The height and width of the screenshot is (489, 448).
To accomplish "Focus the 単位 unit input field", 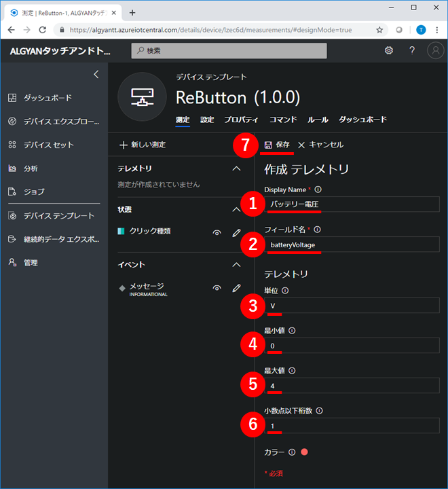I will (352, 306).
